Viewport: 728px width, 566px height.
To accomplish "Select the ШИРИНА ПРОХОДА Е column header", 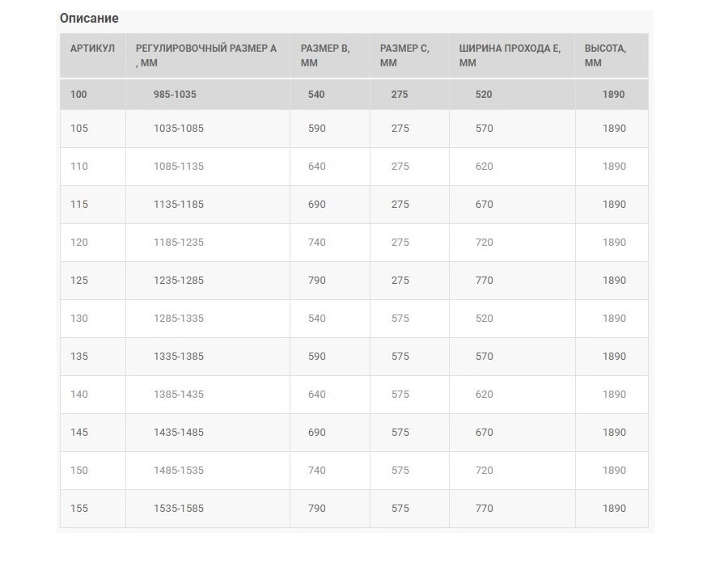I will click(x=512, y=55).
